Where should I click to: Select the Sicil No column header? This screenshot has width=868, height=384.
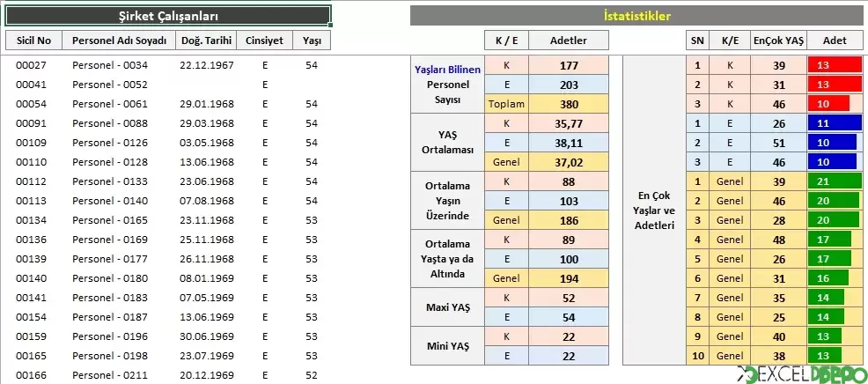33,41
